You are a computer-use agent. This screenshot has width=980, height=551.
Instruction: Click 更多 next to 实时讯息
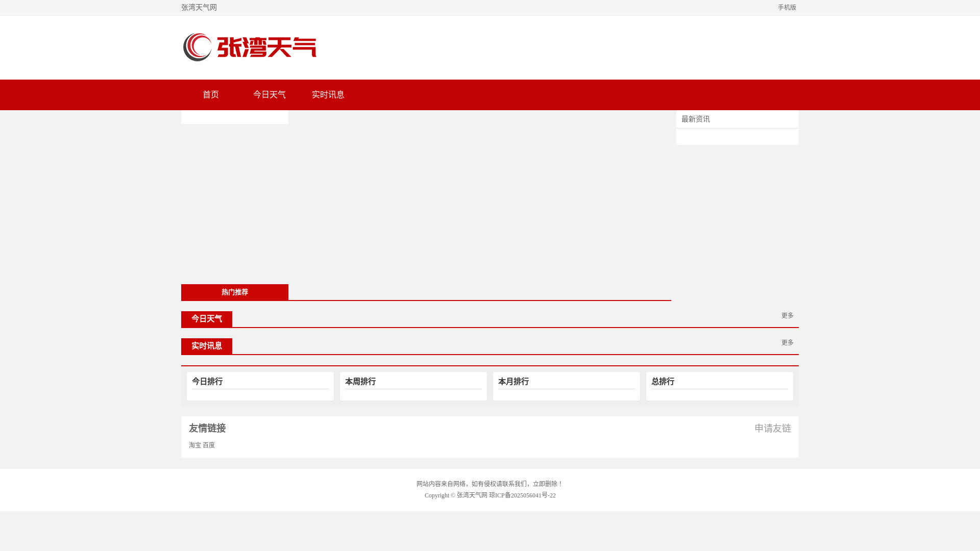tap(787, 343)
